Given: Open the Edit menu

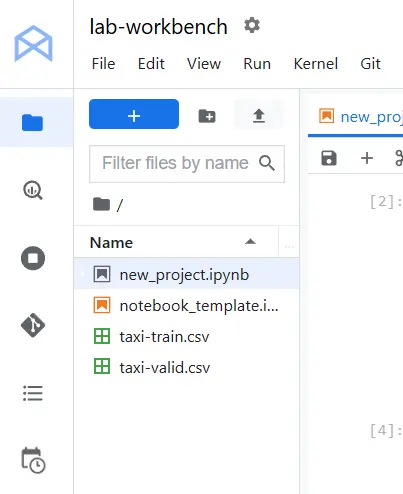Looking at the screenshot, I should click(151, 63).
